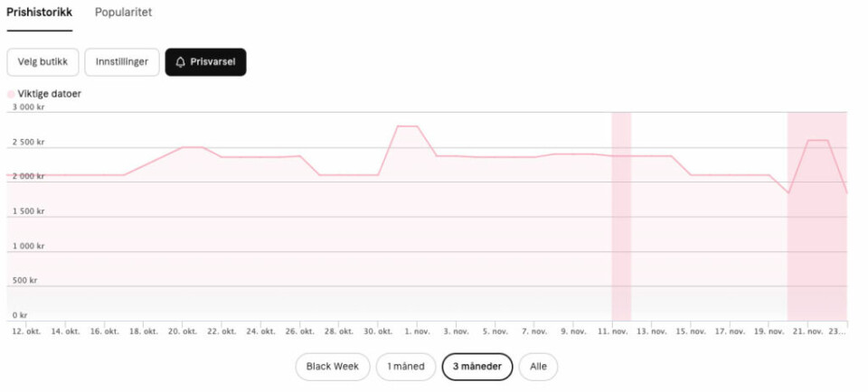Show the Alle full price history
868x392 pixels.
pyautogui.click(x=538, y=367)
